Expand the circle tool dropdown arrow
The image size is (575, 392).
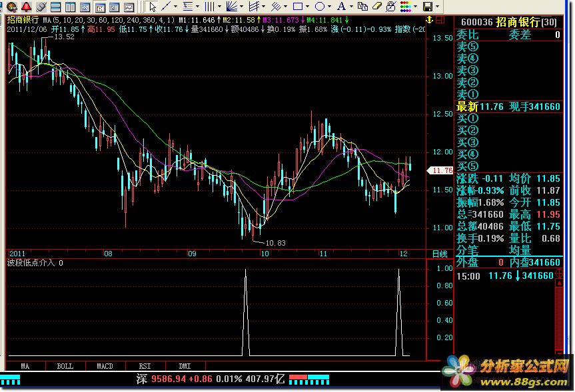tap(329, 6)
